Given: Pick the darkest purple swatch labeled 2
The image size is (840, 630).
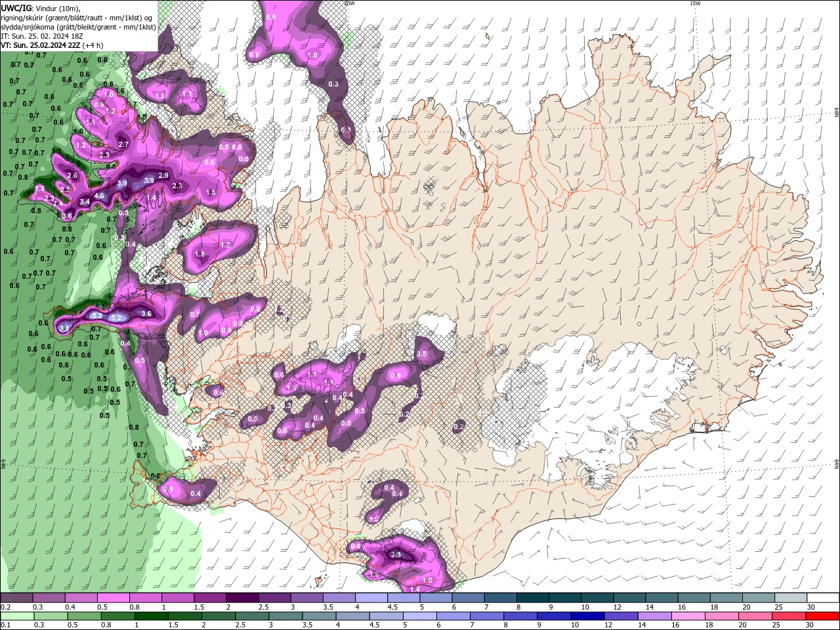Looking at the screenshot, I should [x=241, y=598].
